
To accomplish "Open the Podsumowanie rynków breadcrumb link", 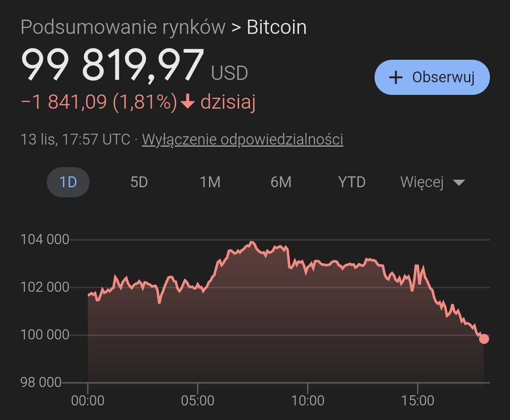I will click(123, 27).
